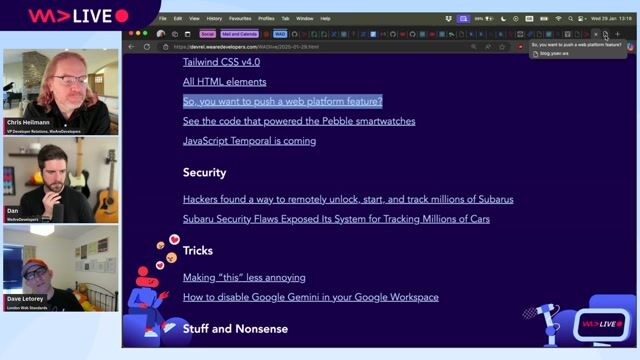
Task: Click the red extension icon in the toolbar
Action: [x=520, y=47]
